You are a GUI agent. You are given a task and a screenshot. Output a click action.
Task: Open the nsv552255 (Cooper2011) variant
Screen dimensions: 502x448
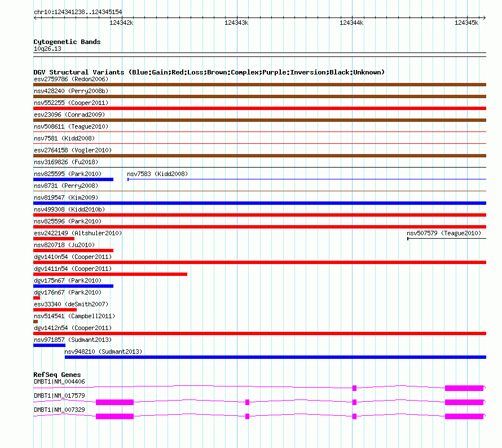(x=71, y=103)
